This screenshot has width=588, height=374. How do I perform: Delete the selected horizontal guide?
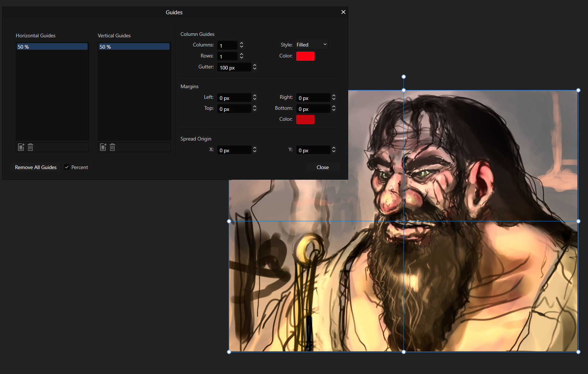tap(30, 147)
